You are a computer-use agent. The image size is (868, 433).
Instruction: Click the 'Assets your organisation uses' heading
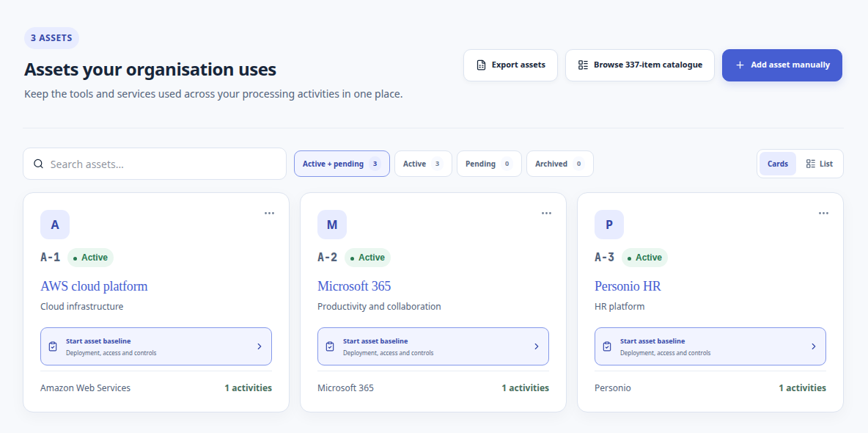coord(150,70)
